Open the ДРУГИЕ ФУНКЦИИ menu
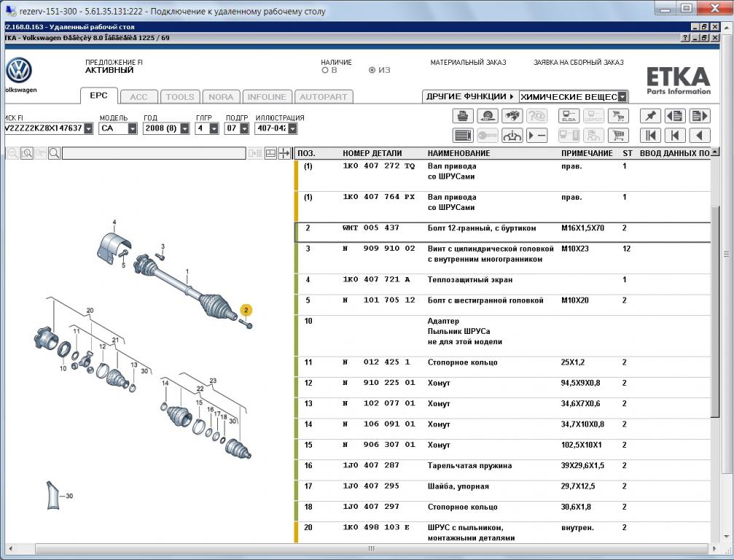The width and height of the screenshot is (734, 560). 470,96
